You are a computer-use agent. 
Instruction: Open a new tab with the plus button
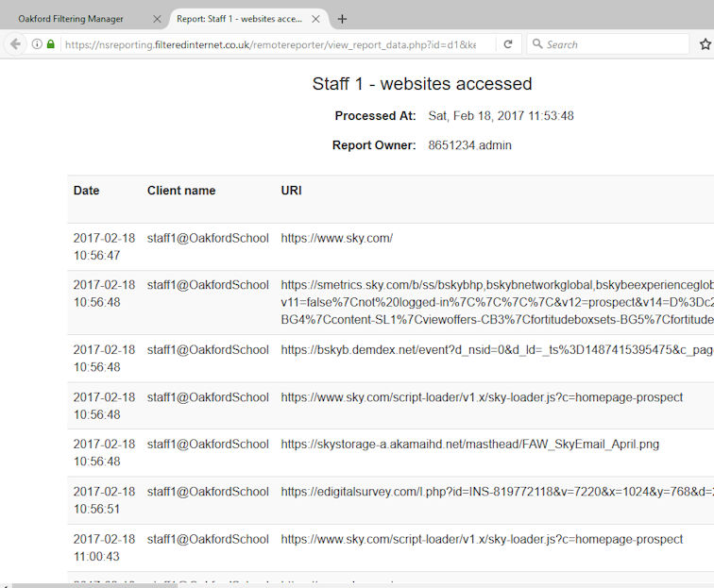tap(343, 19)
